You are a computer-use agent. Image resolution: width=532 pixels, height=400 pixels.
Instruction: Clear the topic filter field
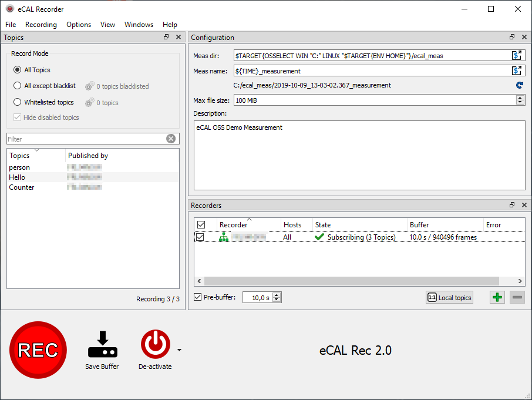point(171,139)
